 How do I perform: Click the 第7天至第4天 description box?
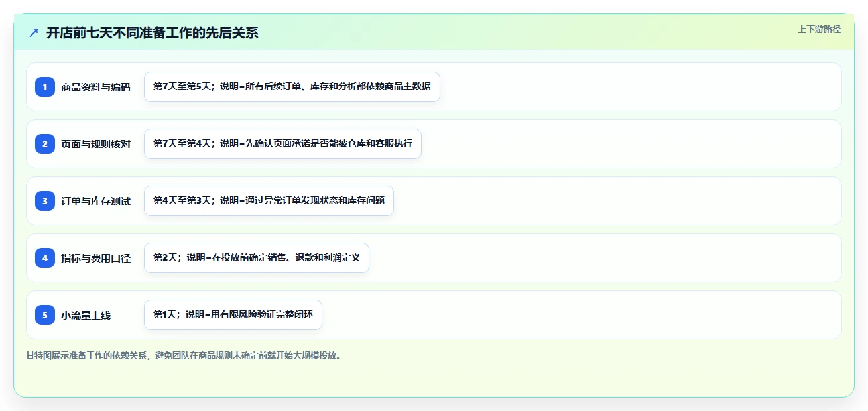click(282, 144)
